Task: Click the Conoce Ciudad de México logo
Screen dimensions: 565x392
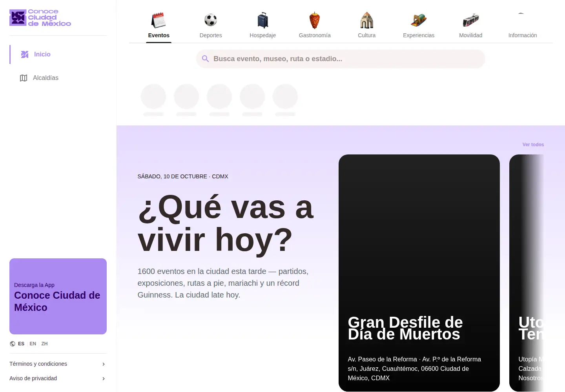Action: [40, 18]
